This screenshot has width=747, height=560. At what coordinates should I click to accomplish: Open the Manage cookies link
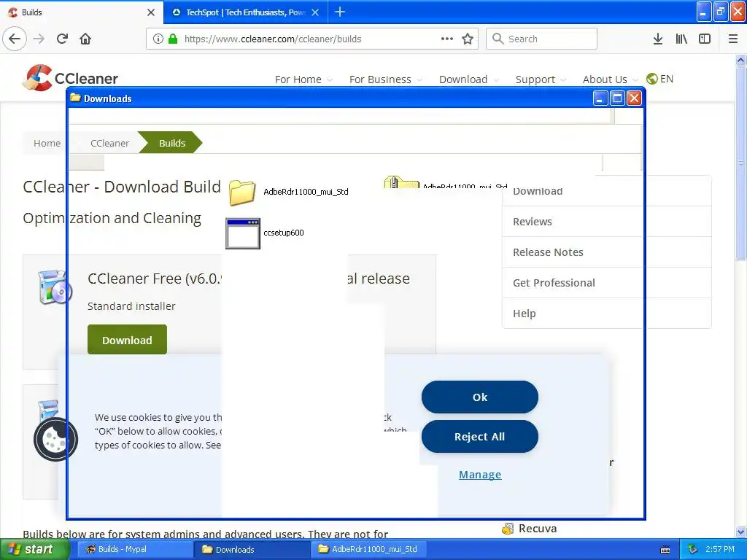click(x=480, y=475)
